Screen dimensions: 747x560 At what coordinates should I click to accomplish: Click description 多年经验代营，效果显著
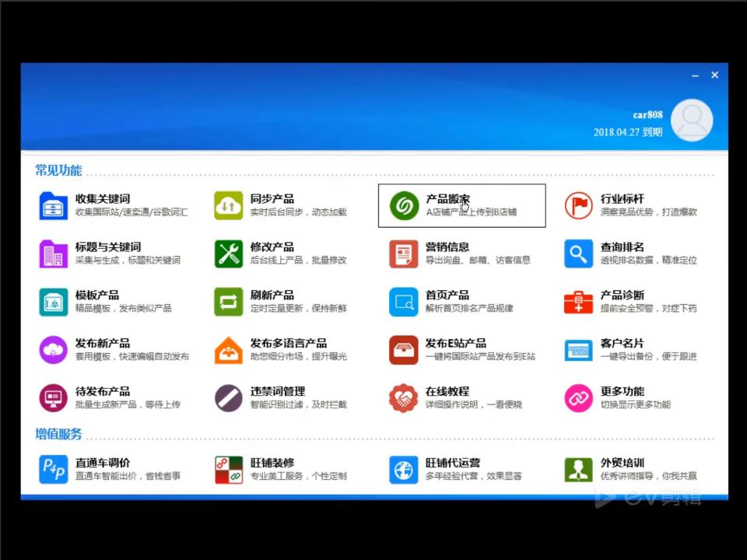point(474,476)
